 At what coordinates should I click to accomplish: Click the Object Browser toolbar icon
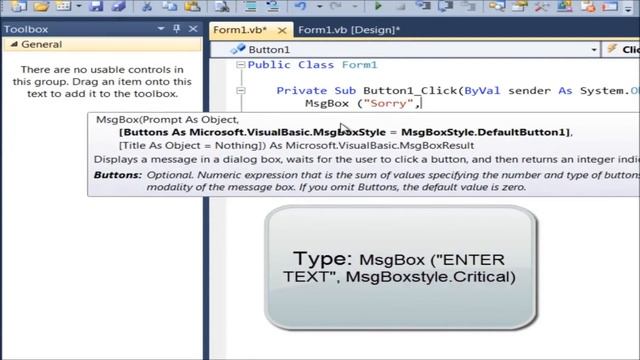[x=564, y=6]
